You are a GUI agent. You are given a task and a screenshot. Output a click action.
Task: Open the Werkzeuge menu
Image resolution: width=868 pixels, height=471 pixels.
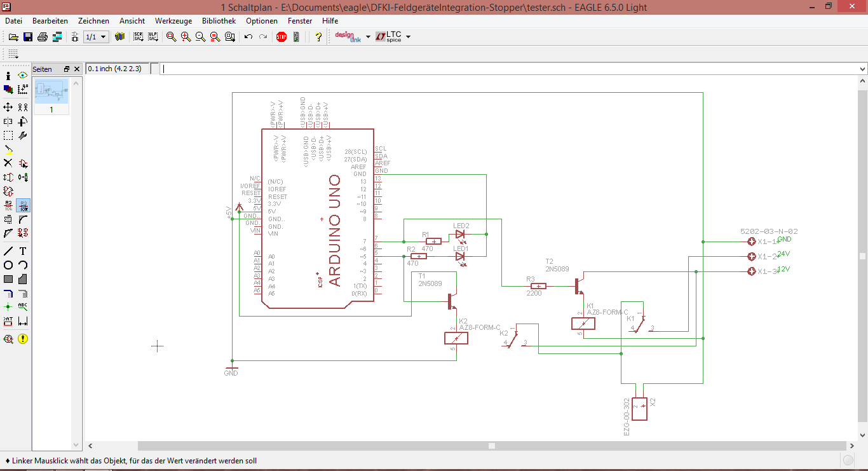[173, 21]
